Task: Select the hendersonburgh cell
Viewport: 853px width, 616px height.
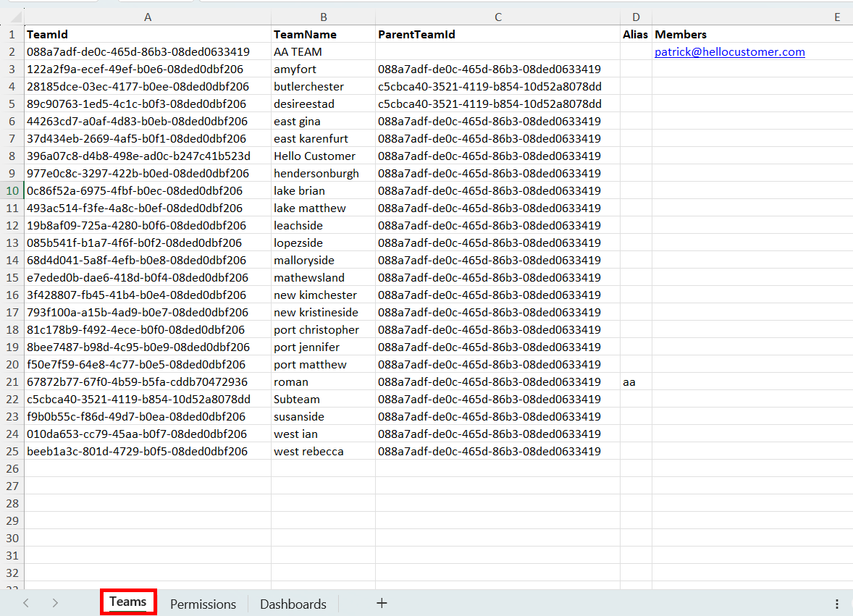Action: [323, 174]
